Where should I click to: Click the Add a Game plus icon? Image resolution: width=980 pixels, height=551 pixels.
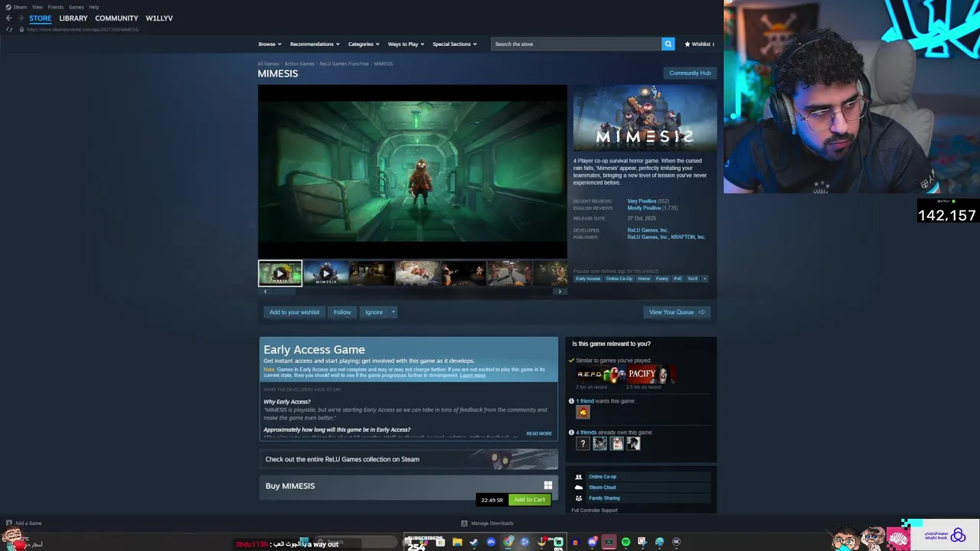point(9,523)
